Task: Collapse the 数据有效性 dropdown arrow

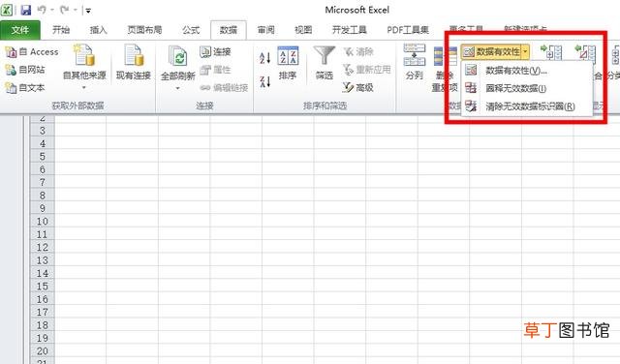Action: pyautogui.click(x=525, y=51)
